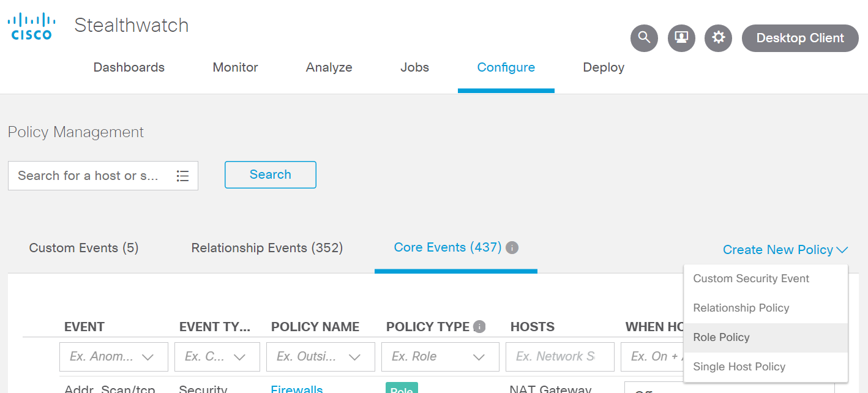Choose Custom Security Event from dropdown

point(766,279)
